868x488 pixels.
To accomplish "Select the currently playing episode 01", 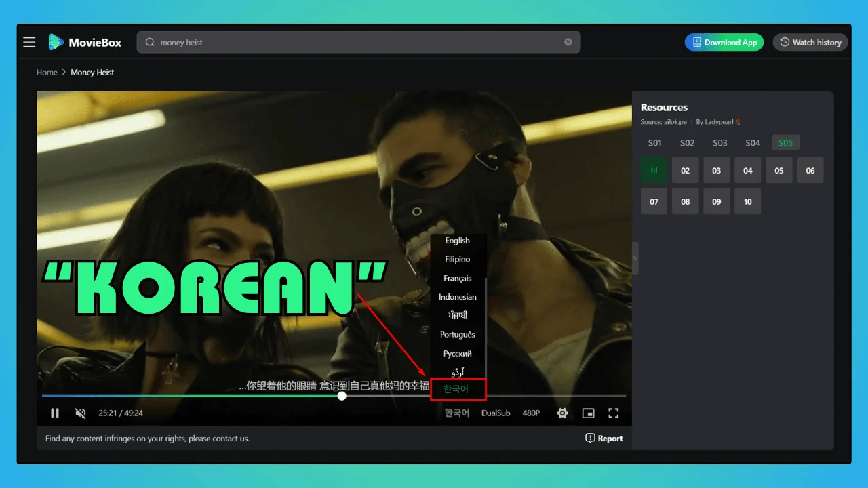I will click(654, 170).
